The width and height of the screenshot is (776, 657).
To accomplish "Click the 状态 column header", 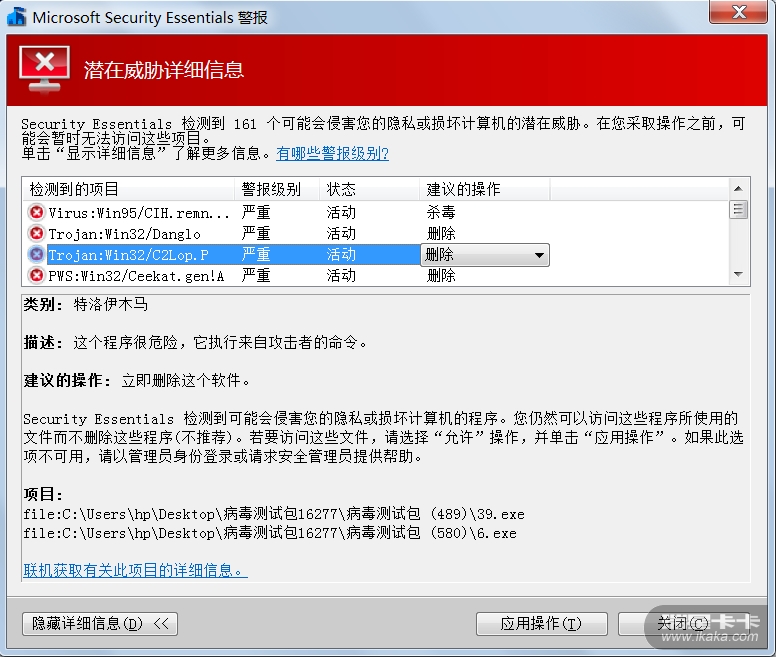I will pyautogui.click(x=370, y=189).
